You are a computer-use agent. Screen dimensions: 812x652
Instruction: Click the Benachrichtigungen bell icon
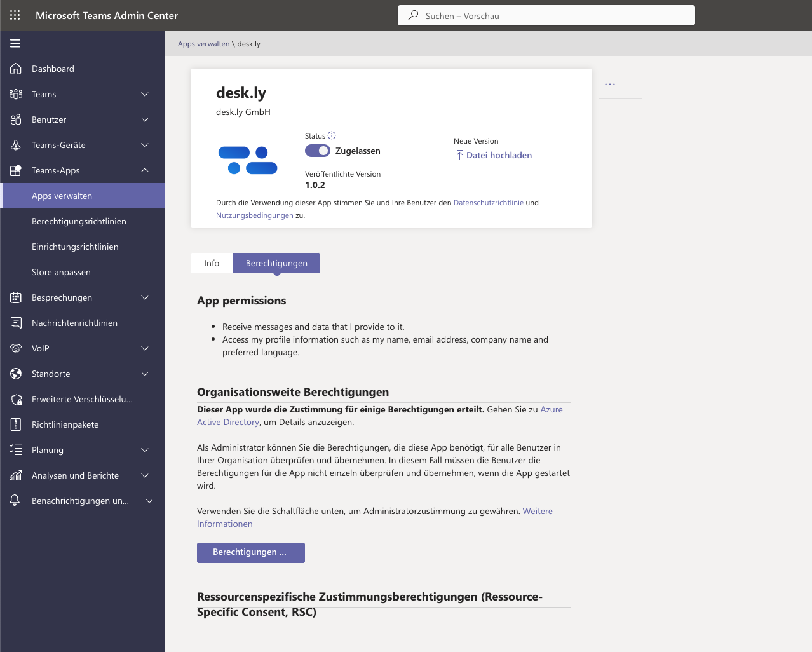(15, 501)
